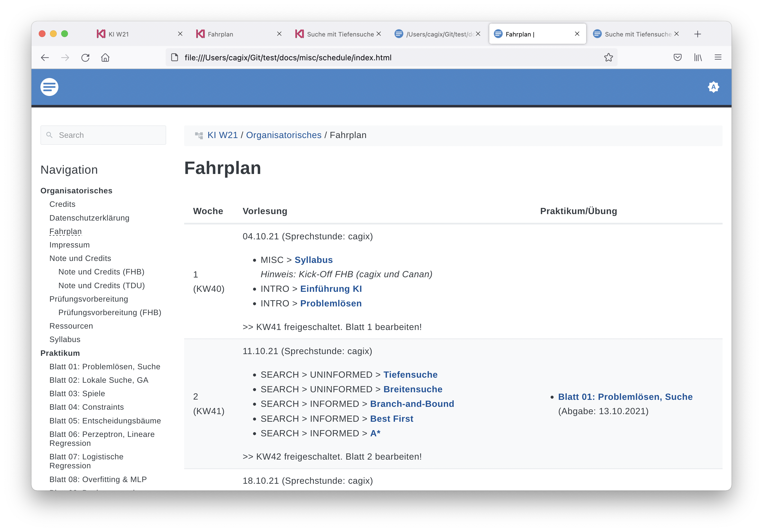Open Blatt 01: Problemlösen, Suche assignment link
The image size is (763, 532).
(x=625, y=396)
